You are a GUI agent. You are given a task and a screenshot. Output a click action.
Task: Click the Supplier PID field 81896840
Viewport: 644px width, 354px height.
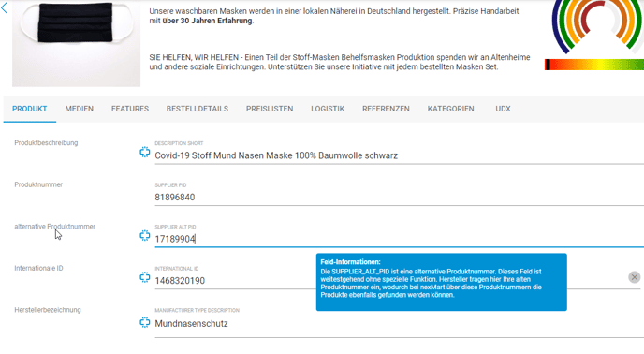[x=399, y=198]
